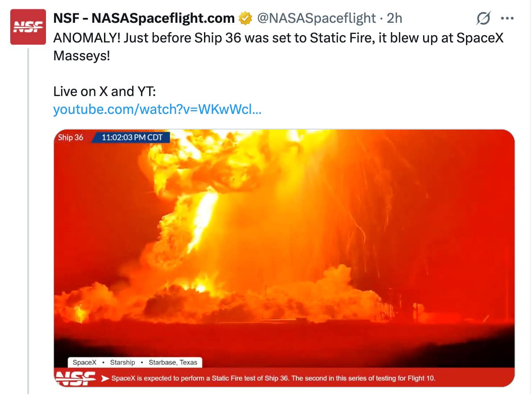The image size is (532, 394).
Task: Click the Starship word in the location tag
Action: 122,362
